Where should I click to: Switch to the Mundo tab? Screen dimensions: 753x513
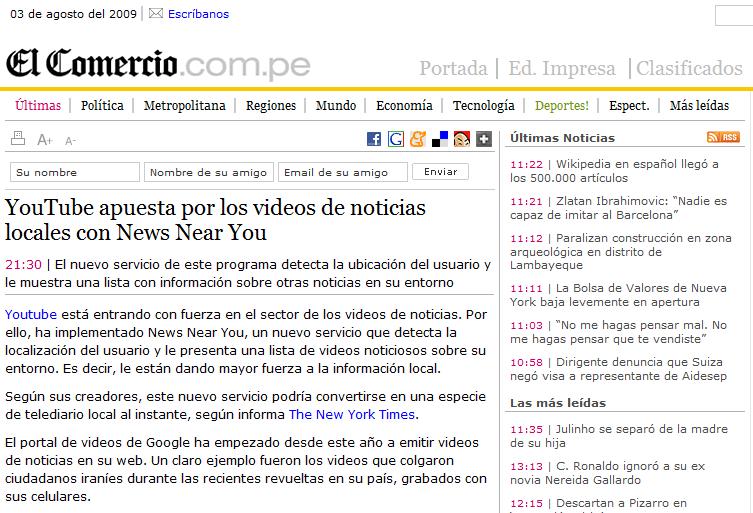click(336, 105)
